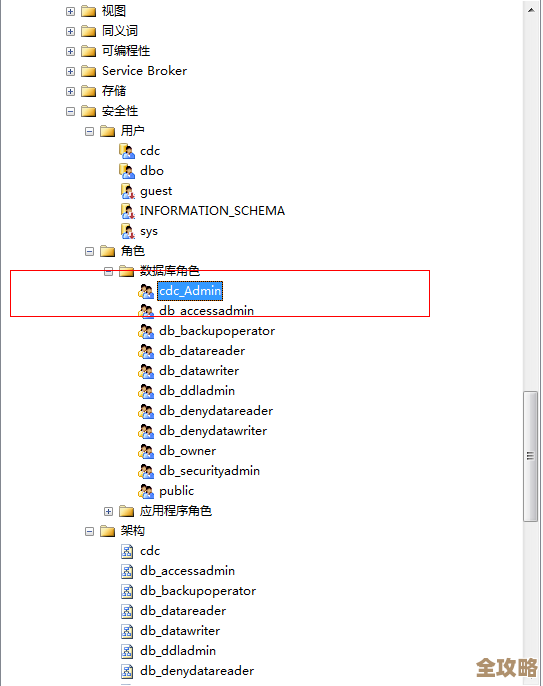Screen dimensions: 543x686
Task: Click the INFORMATION_SCHEMA user icon
Action: [x=127, y=211]
